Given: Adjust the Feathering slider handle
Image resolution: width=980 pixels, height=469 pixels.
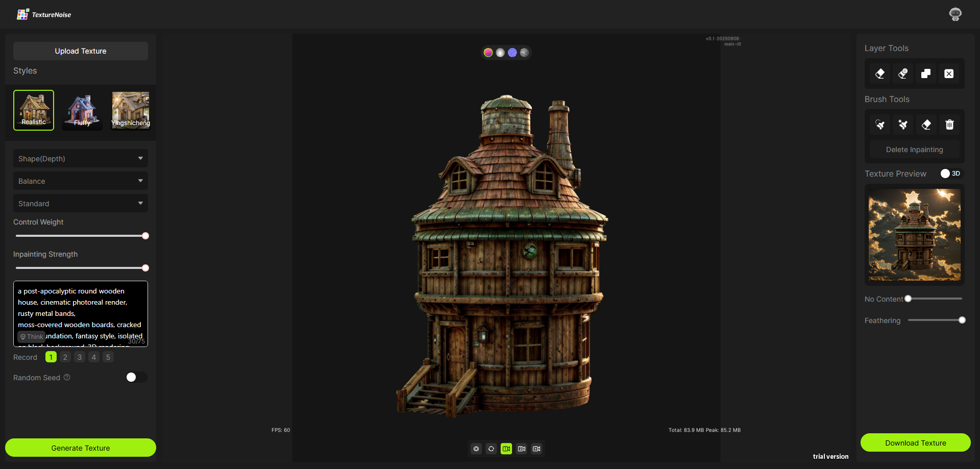Looking at the screenshot, I should pyautogui.click(x=962, y=320).
